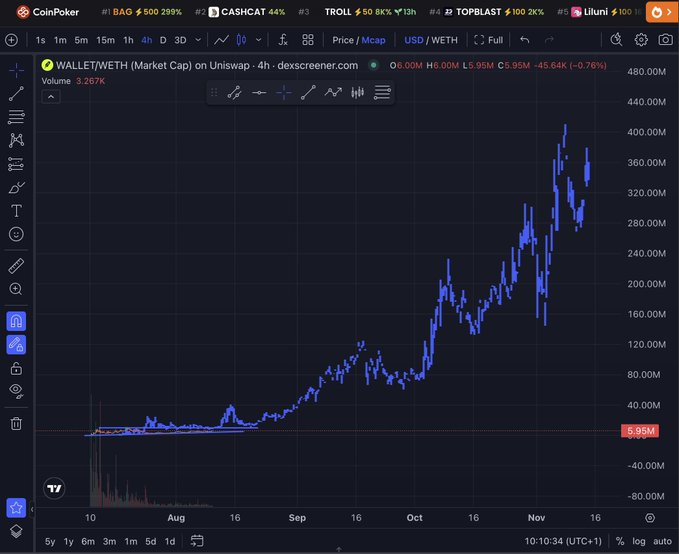679x554 pixels.
Task: Toggle magnet mode
Action: point(16,321)
